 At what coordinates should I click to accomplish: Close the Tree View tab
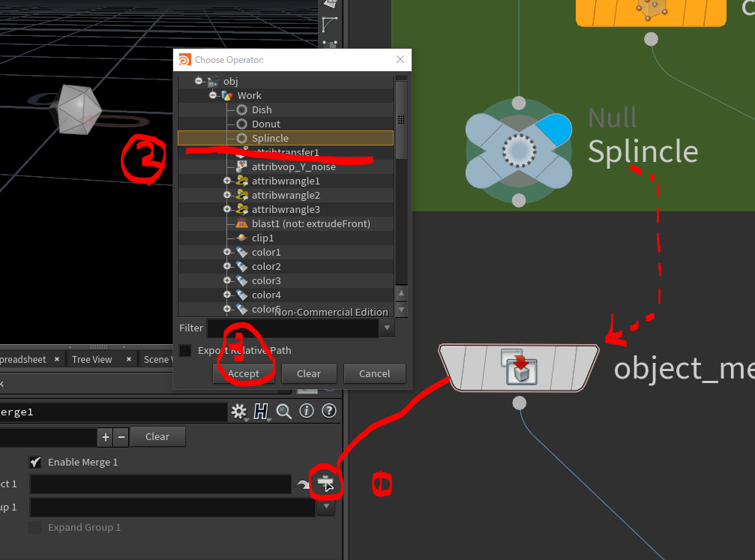point(128,359)
